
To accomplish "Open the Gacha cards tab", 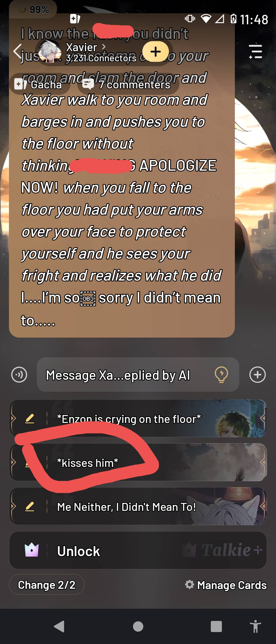I will click(38, 84).
